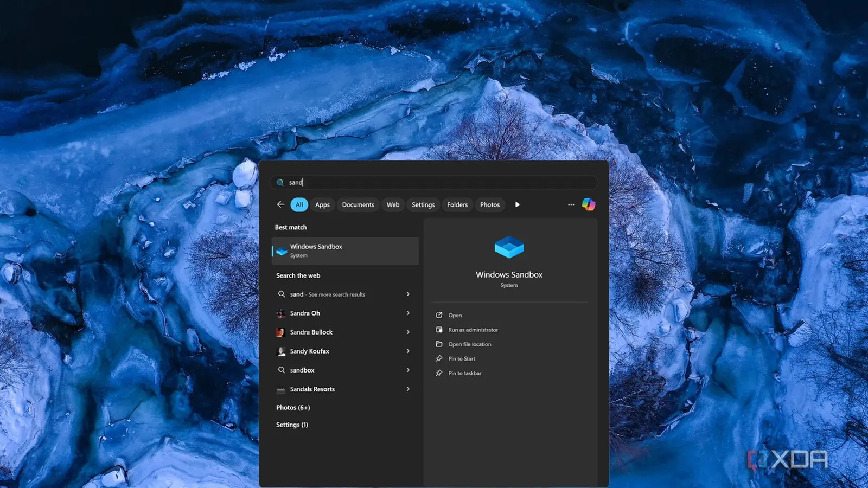Click Windows Sandbox title in preview pane

pyautogui.click(x=509, y=275)
